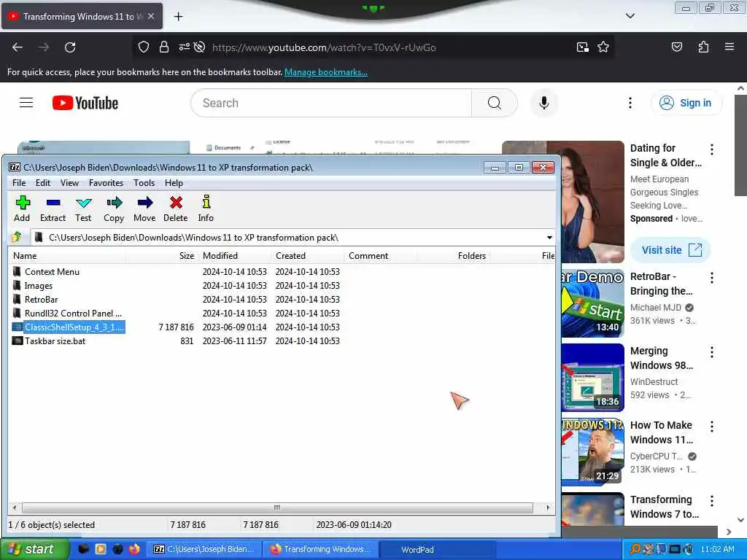Click Firefox quick launch icon in taskbar
The height and width of the screenshot is (560, 747).
pos(134,549)
